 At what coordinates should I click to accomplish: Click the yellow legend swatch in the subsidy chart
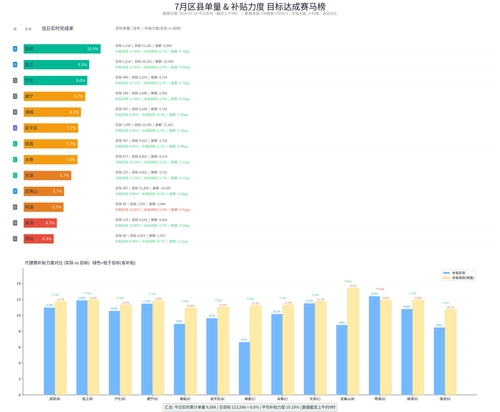(x=446, y=277)
